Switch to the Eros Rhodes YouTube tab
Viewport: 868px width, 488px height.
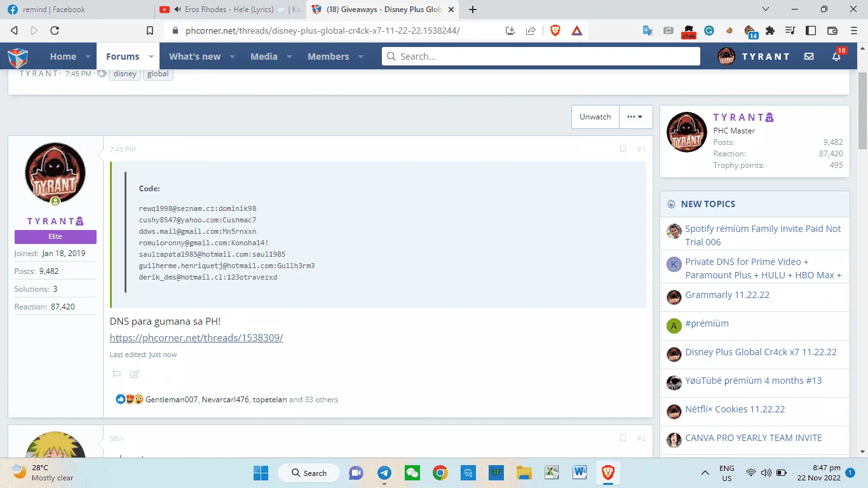click(x=229, y=10)
